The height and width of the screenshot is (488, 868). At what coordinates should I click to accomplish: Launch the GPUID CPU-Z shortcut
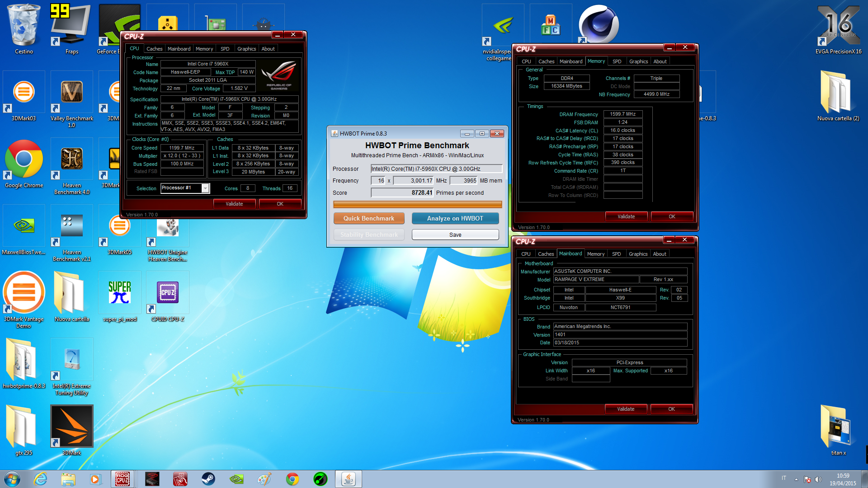tap(167, 297)
